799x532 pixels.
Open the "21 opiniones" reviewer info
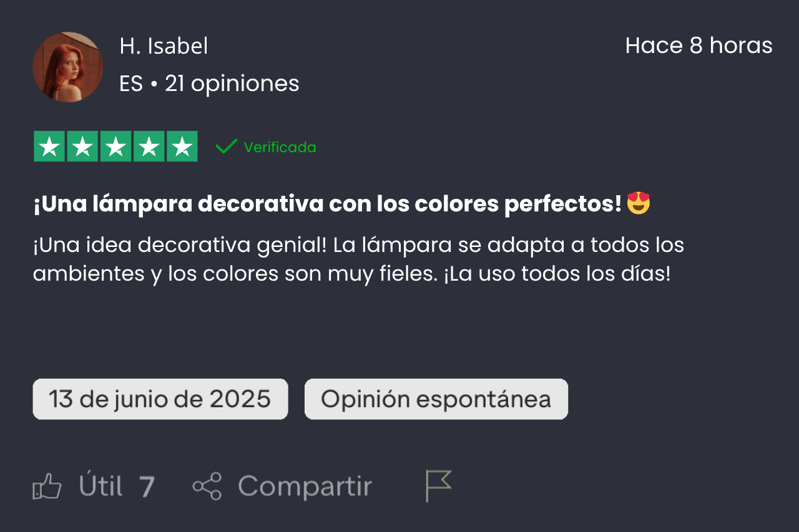click(232, 84)
